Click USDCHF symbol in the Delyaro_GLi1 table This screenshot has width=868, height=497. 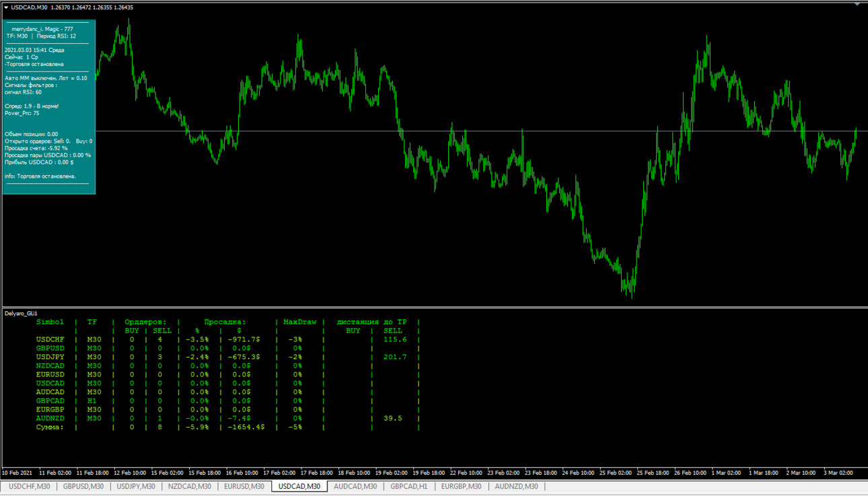coord(50,339)
